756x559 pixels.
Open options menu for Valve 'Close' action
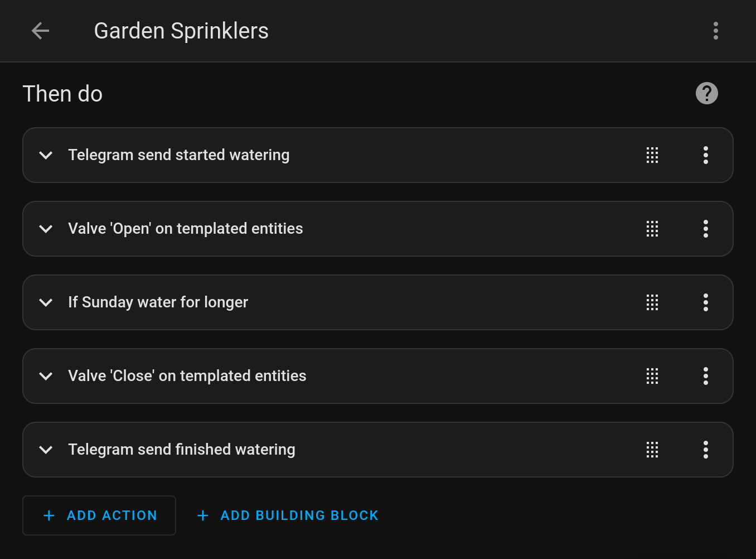pyautogui.click(x=705, y=376)
